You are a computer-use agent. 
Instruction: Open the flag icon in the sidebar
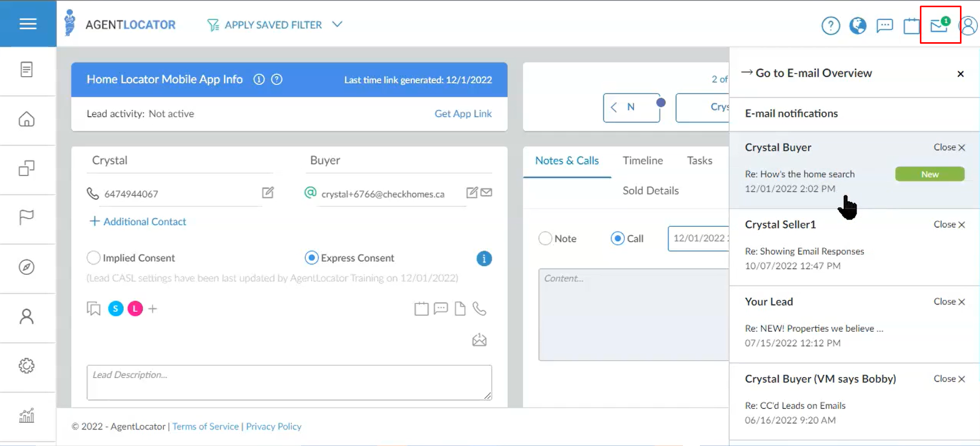tap(27, 217)
